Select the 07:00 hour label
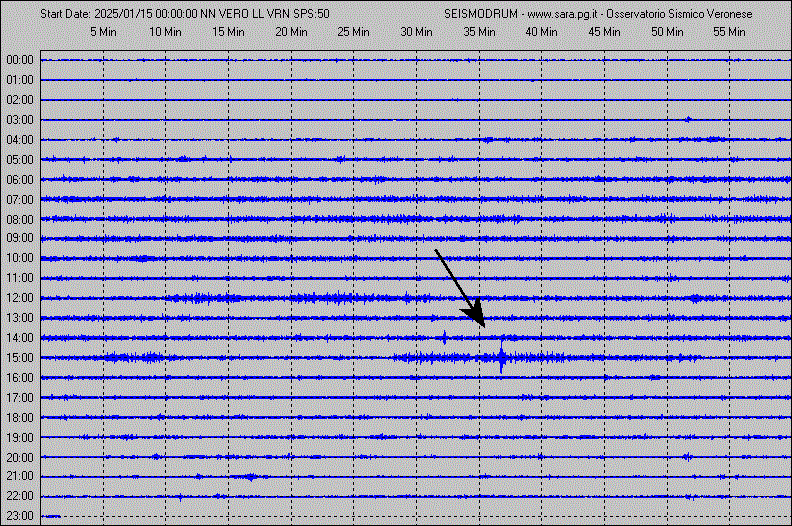This screenshot has height=526, width=792. pyautogui.click(x=20, y=200)
